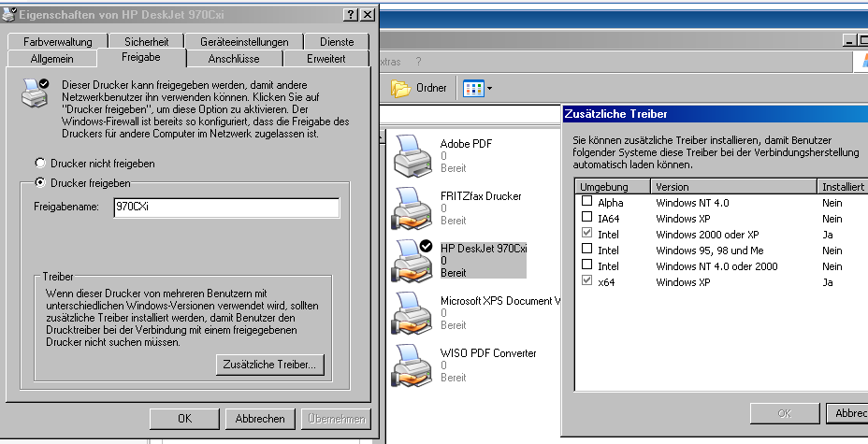Click 'Nein' in the IA64 row

(832, 219)
